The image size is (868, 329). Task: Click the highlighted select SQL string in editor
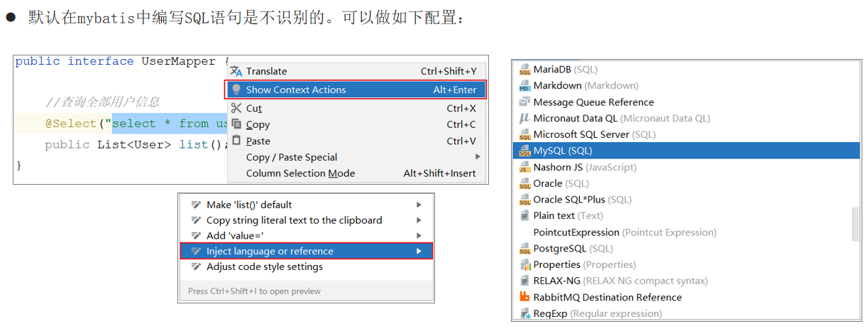click(170, 124)
